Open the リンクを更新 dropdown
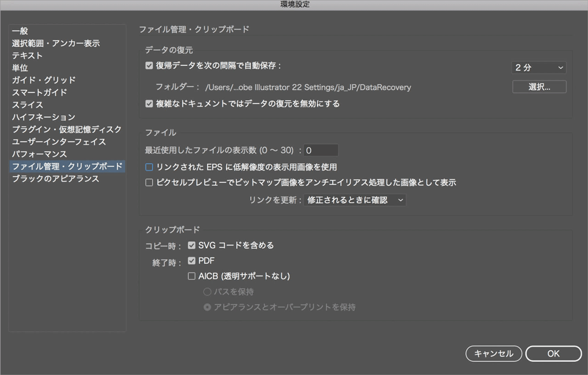This screenshot has width=588, height=375. click(x=355, y=200)
